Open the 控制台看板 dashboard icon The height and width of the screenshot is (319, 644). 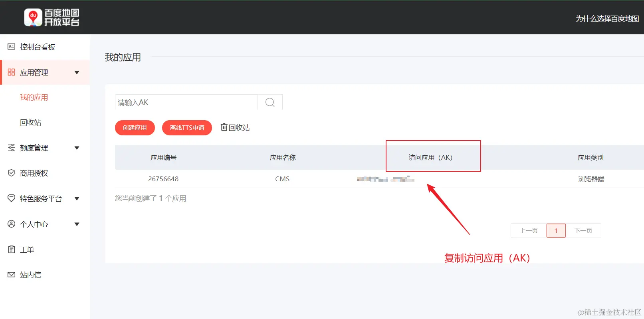12,47
